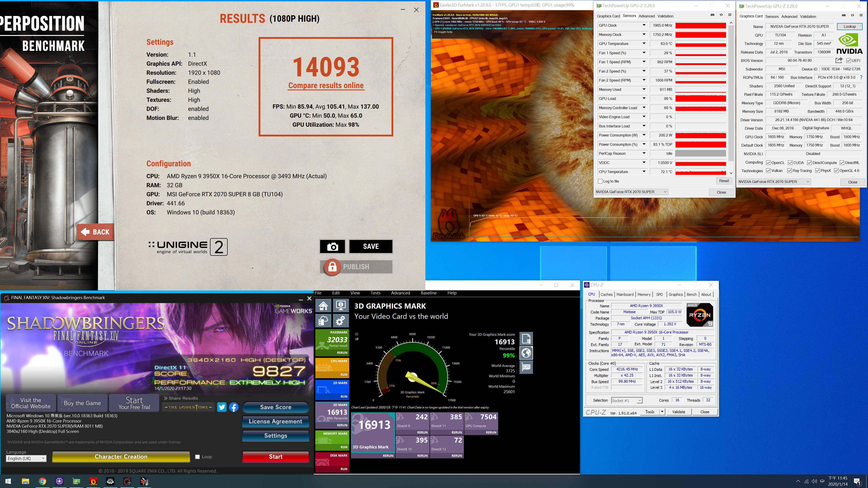Click Bus Interface question mark in GPU-Z
This screenshot has width=868, height=488.
861,77
